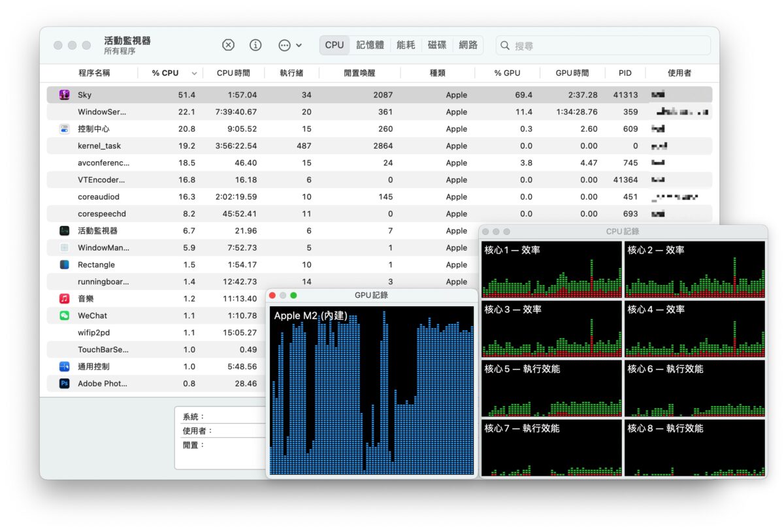This screenshot has height=532, width=784.
Task: Open the 能耗 tab
Action: point(406,45)
